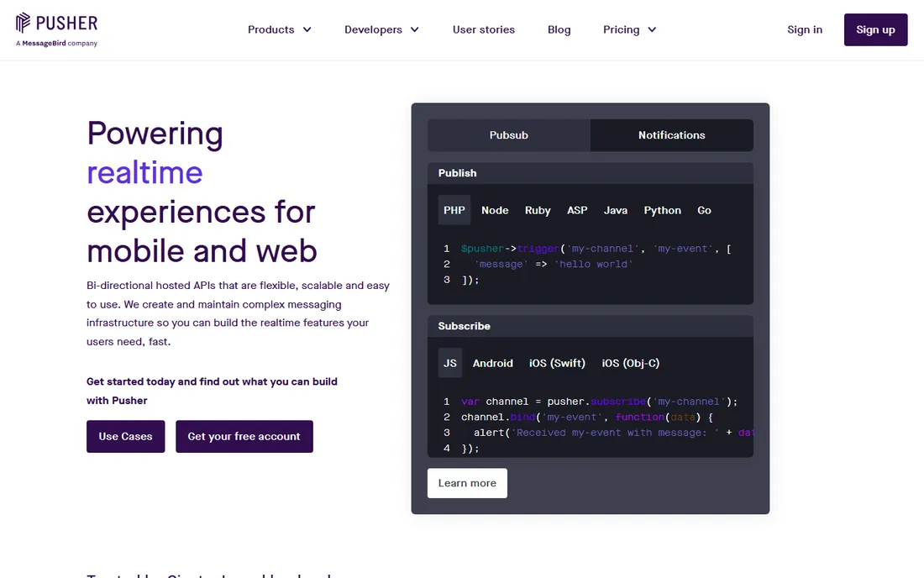Expand the Products chevron arrow

(x=307, y=29)
